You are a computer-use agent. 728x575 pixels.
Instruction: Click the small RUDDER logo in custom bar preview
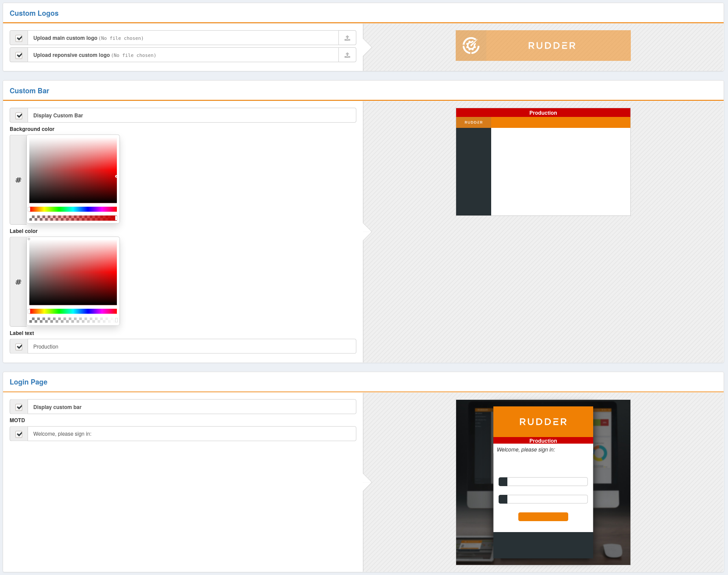coord(473,122)
